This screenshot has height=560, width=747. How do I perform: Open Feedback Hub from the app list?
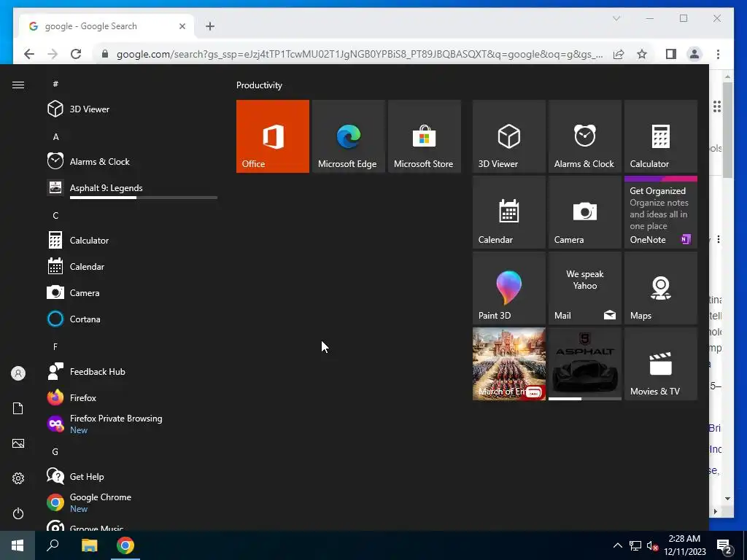click(x=132, y=371)
